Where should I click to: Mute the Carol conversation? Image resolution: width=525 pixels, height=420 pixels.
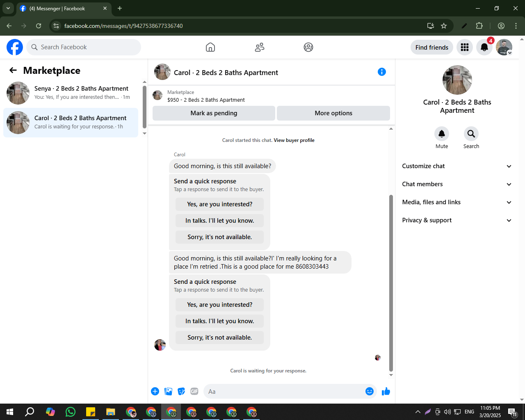click(x=442, y=134)
